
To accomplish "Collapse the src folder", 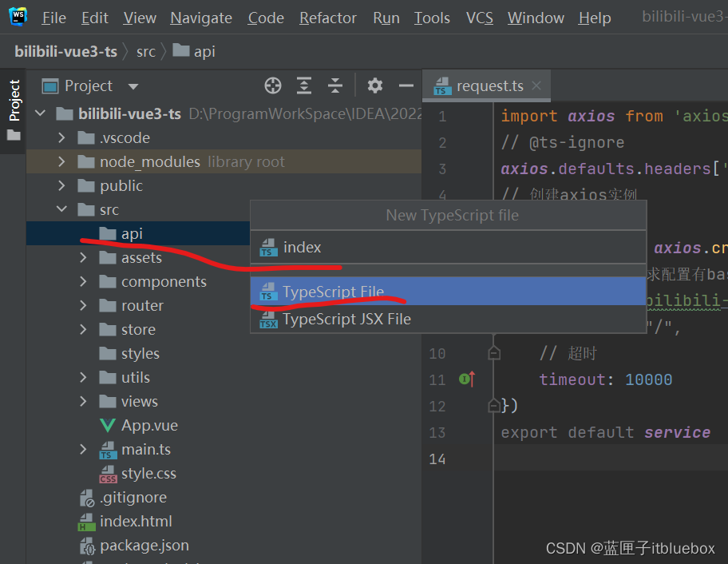I will (61, 209).
